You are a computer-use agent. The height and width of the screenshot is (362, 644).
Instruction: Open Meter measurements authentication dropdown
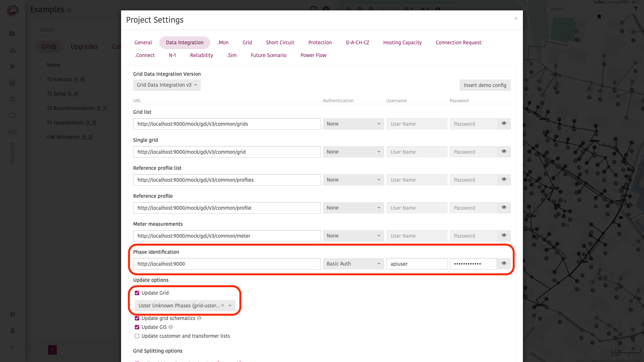click(353, 236)
